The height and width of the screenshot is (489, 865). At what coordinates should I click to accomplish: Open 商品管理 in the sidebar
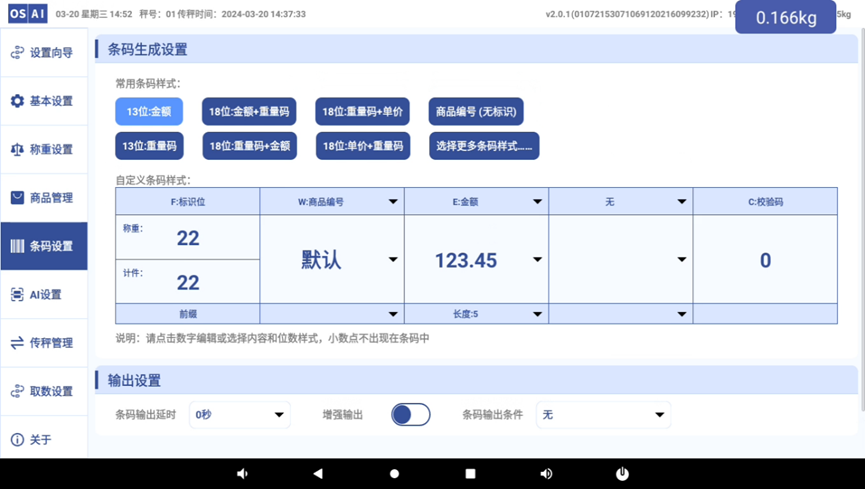point(43,198)
